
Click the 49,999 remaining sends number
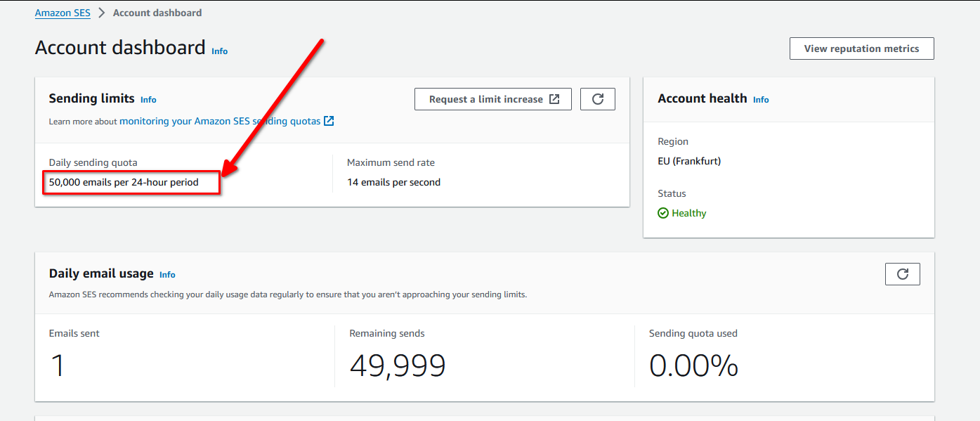pyautogui.click(x=398, y=365)
